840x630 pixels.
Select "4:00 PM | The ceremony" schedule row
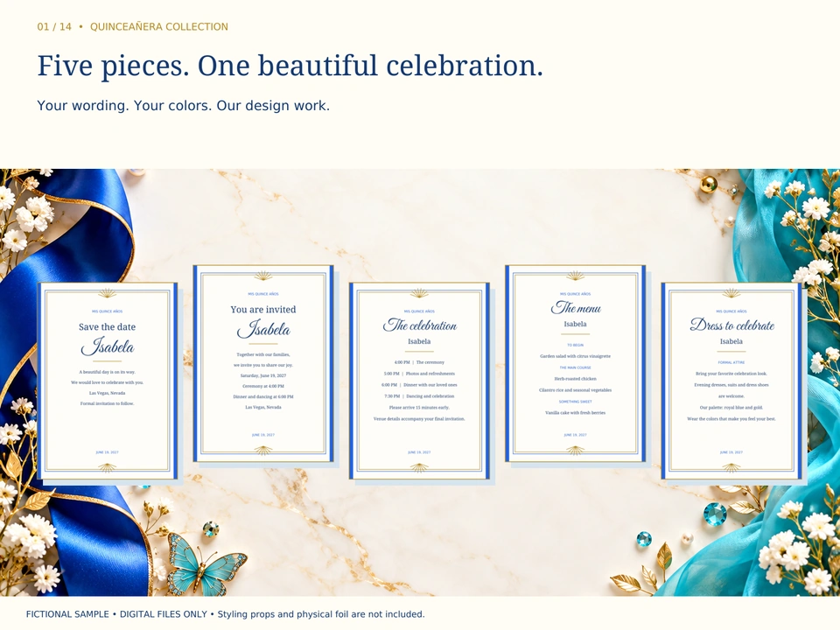(419, 362)
